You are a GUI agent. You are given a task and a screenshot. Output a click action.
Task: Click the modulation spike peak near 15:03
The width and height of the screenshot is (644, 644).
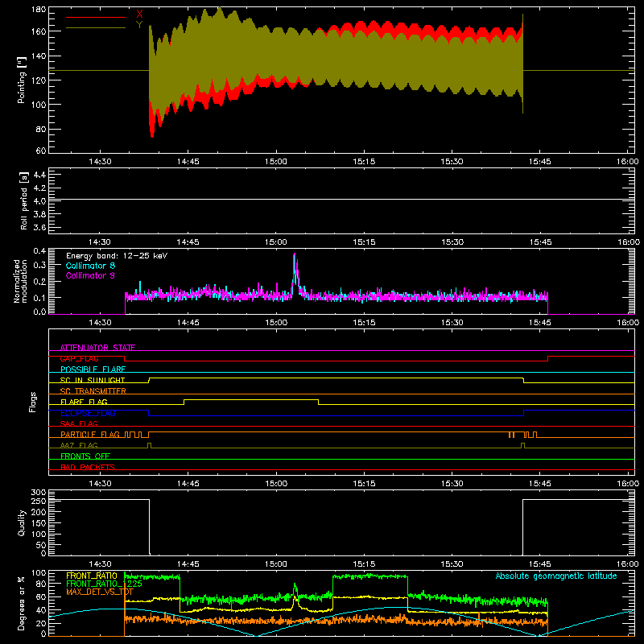pos(294,255)
